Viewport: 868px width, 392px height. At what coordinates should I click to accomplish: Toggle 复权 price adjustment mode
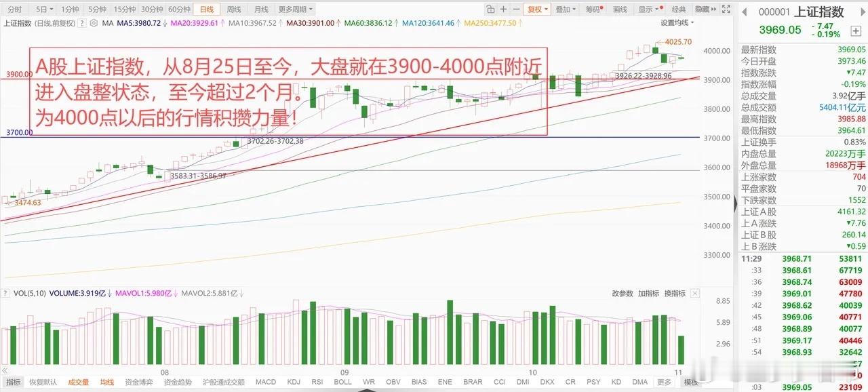point(535,8)
